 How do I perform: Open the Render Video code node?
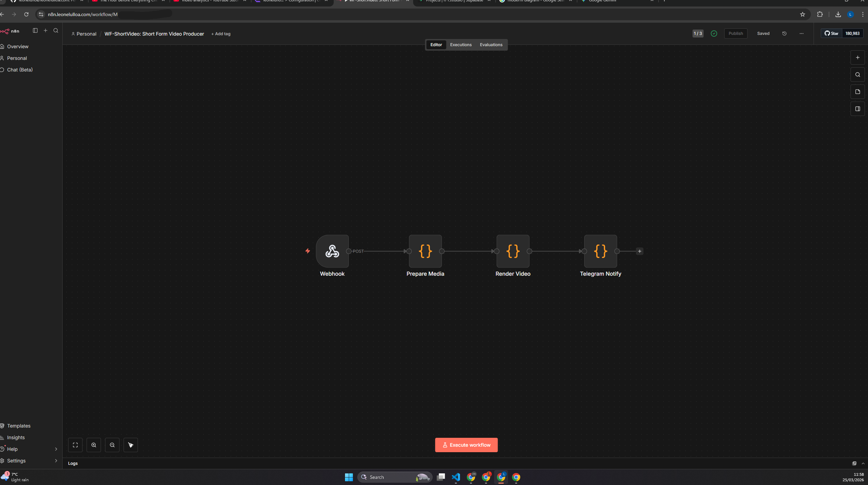(513, 251)
